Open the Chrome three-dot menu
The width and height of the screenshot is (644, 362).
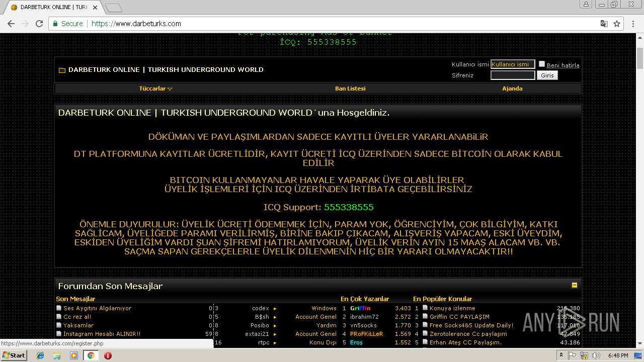coord(633,24)
